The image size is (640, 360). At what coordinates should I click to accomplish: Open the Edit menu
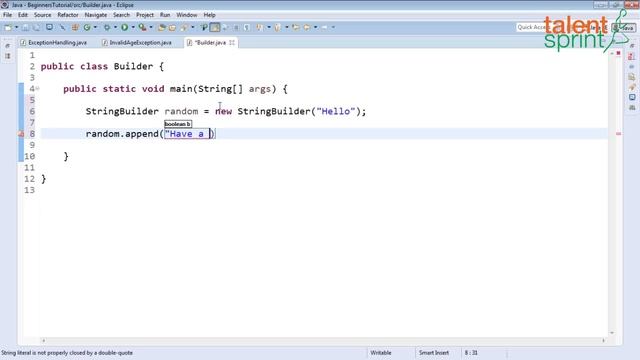click(x=23, y=15)
